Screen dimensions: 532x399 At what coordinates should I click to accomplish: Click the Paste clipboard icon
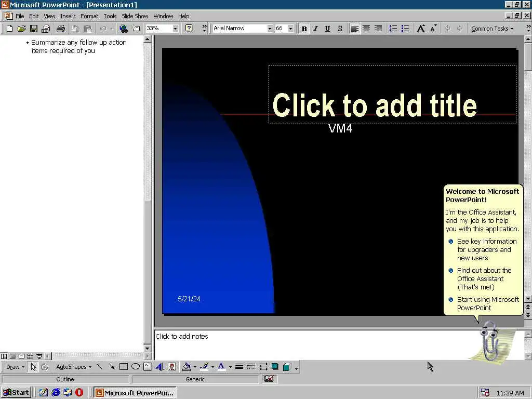(x=87, y=29)
